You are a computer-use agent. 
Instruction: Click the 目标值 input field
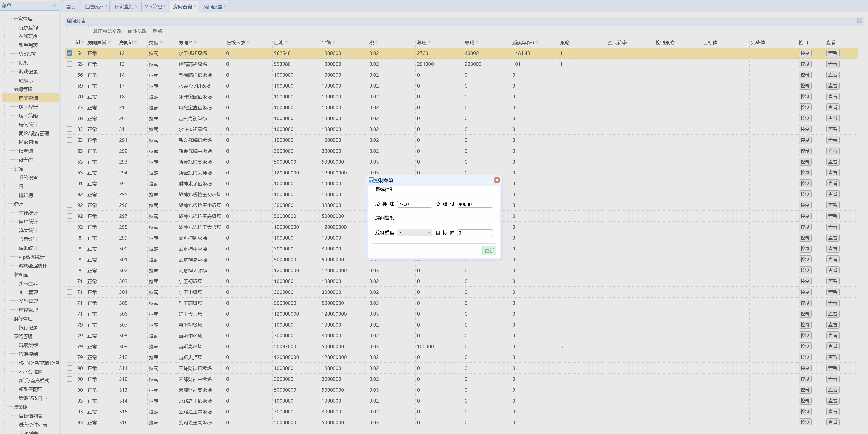click(x=474, y=233)
